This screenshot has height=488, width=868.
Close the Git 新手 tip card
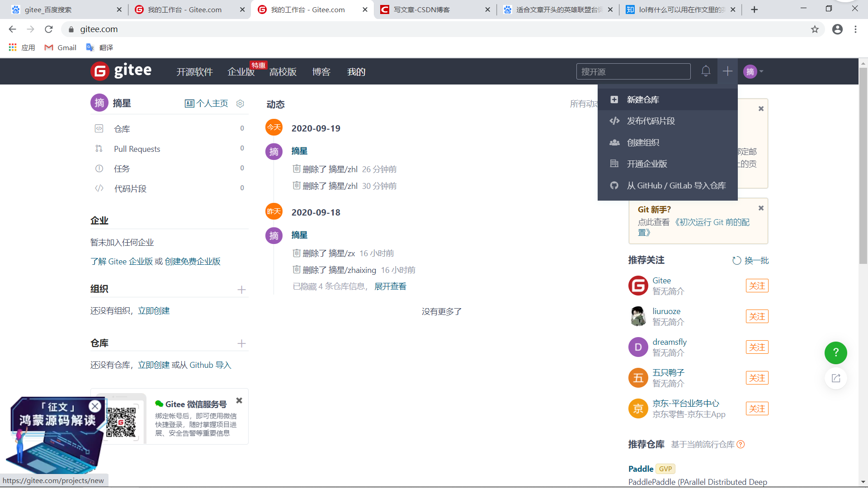coord(761,208)
